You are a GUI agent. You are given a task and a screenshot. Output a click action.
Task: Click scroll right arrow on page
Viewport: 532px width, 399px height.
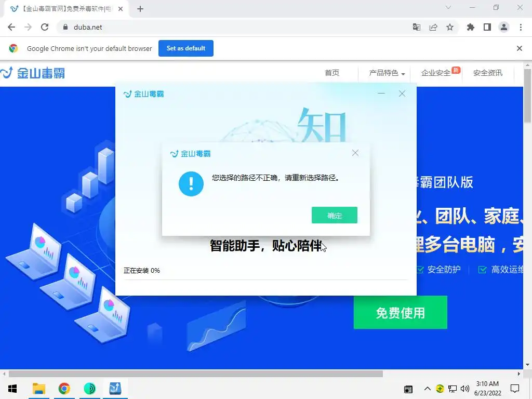coord(519,374)
